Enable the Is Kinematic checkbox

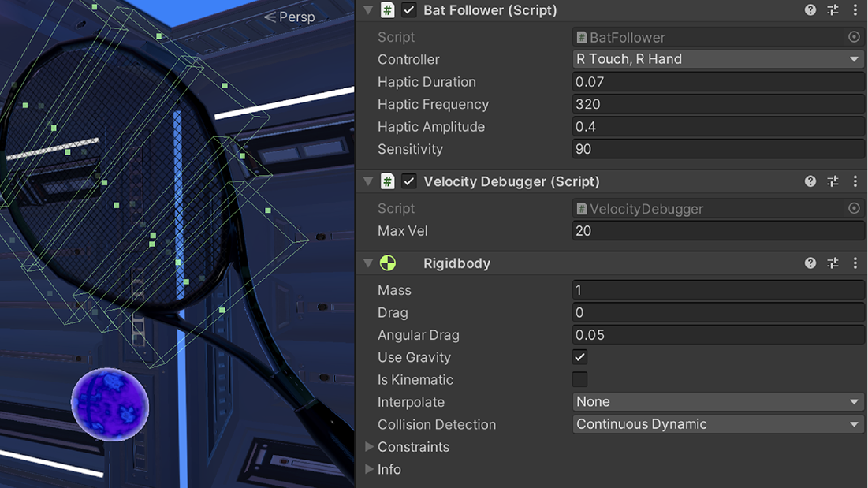click(x=579, y=380)
